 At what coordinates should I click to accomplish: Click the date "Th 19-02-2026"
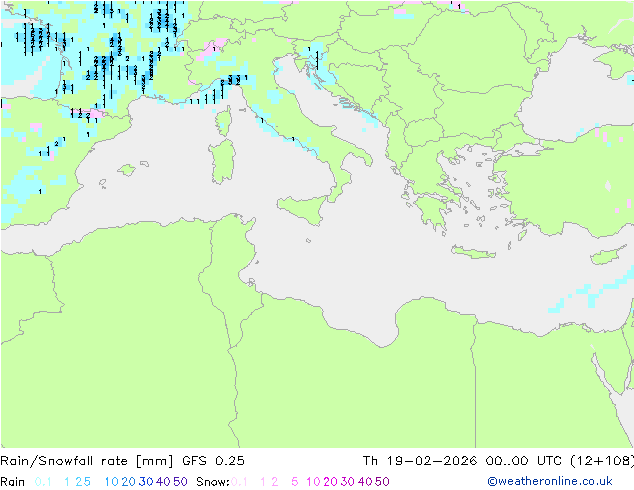[420, 461]
